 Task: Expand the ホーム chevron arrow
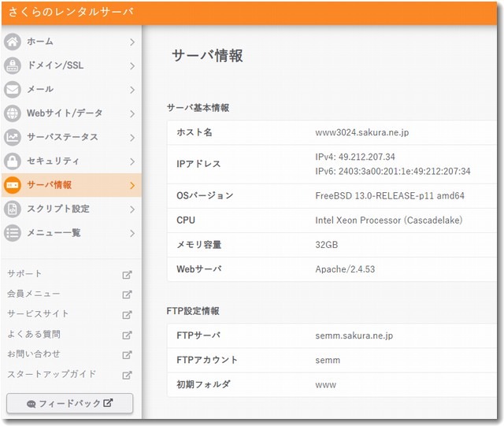click(x=132, y=42)
